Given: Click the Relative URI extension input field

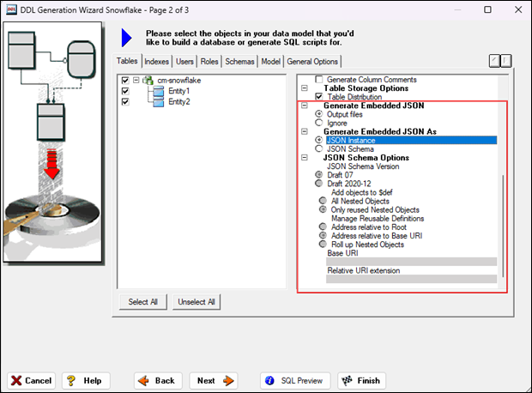Looking at the screenshot, I should (x=411, y=279).
